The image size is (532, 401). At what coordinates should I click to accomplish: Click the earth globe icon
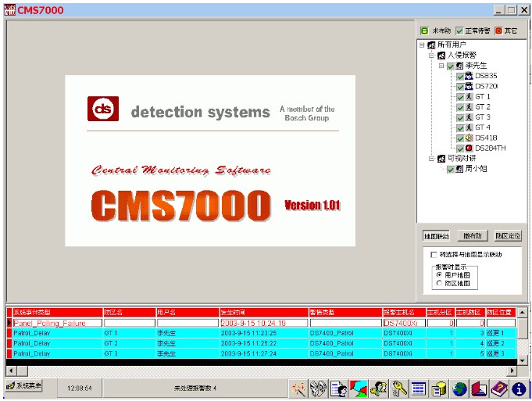tap(459, 388)
